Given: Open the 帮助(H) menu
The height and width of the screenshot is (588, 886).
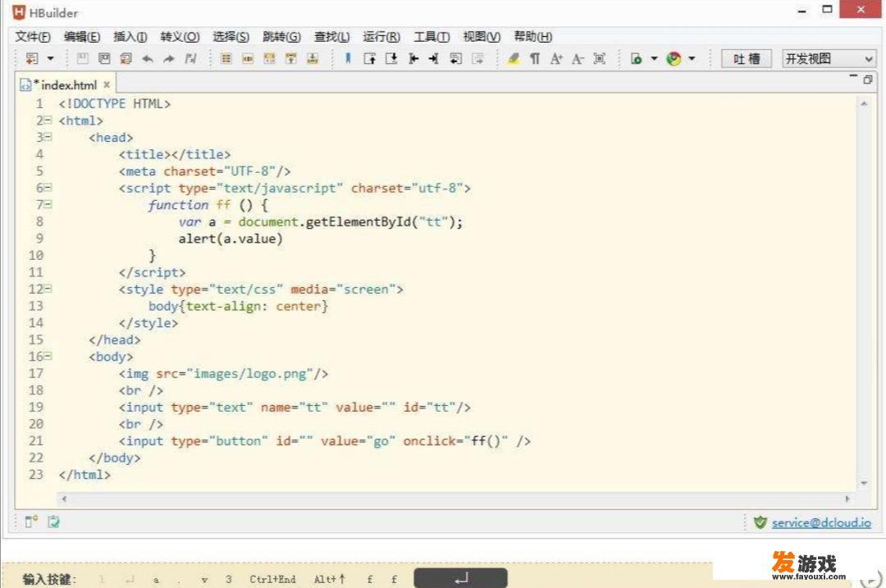Looking at the screenshot, I should point(533,37).
